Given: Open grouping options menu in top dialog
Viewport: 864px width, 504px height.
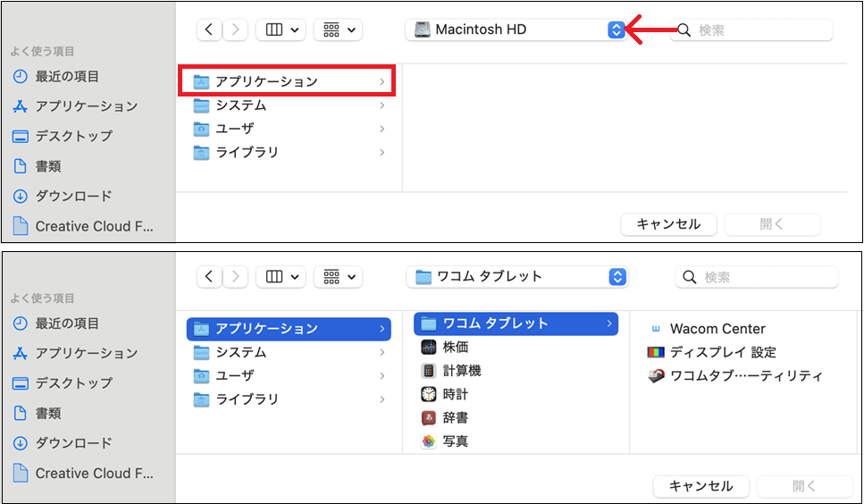Looking at the screenshot, I should [338, 29].
